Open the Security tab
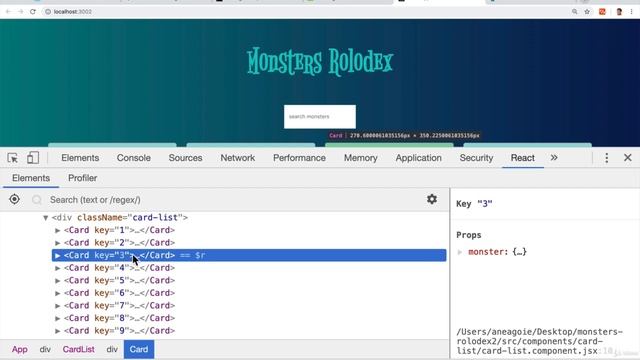The height and width of the screenshot is (360, 640). pyautogui.click(x=476, y=158)
